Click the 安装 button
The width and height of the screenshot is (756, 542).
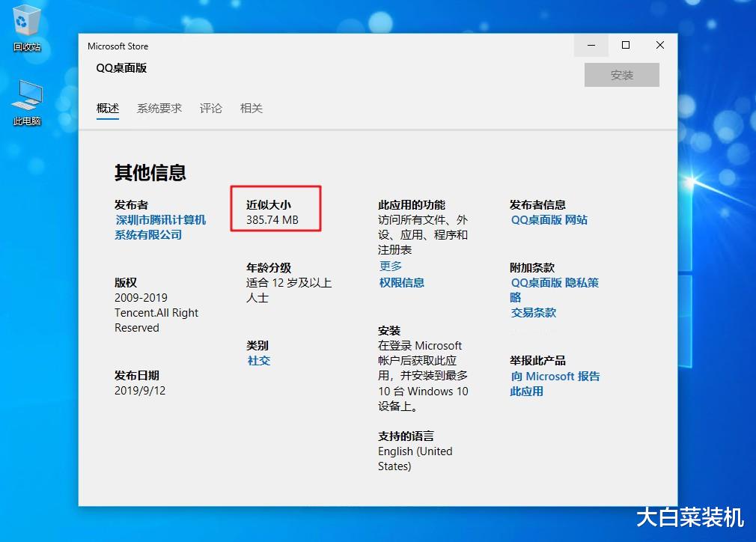621,75
